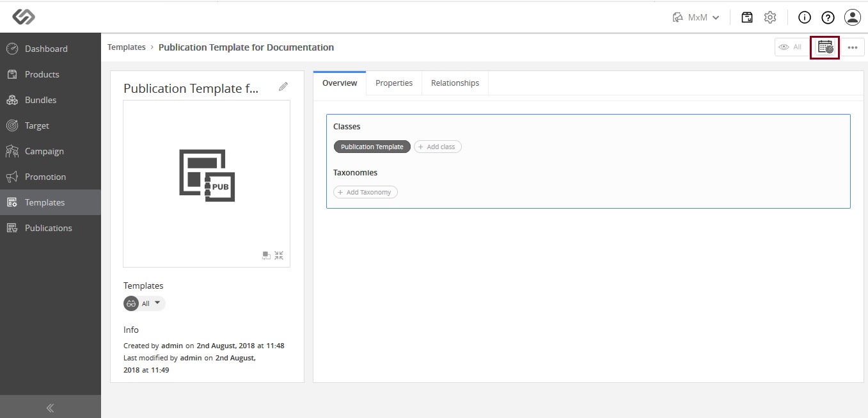
Task: Open Publications in sidebar
Action: 51,228
